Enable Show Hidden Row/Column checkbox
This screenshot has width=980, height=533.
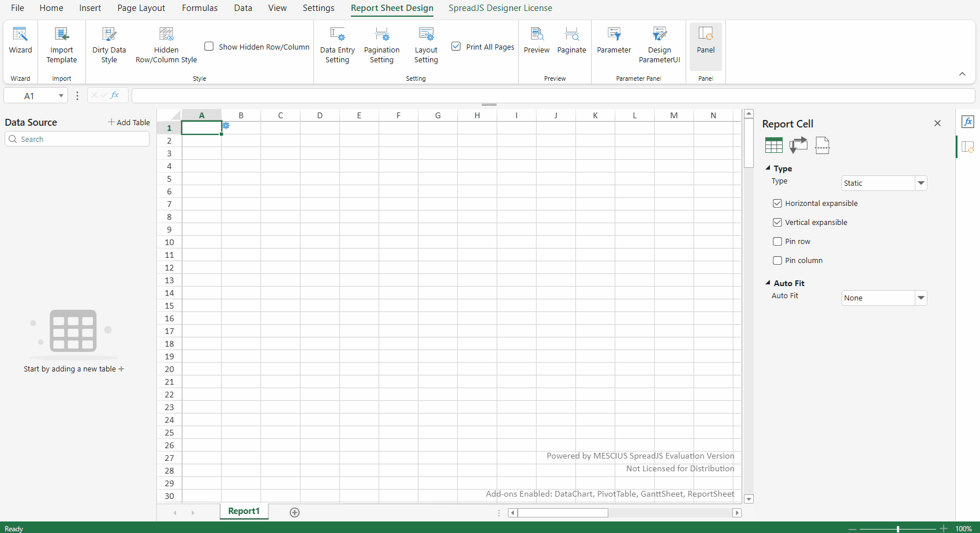pos(209,46)
